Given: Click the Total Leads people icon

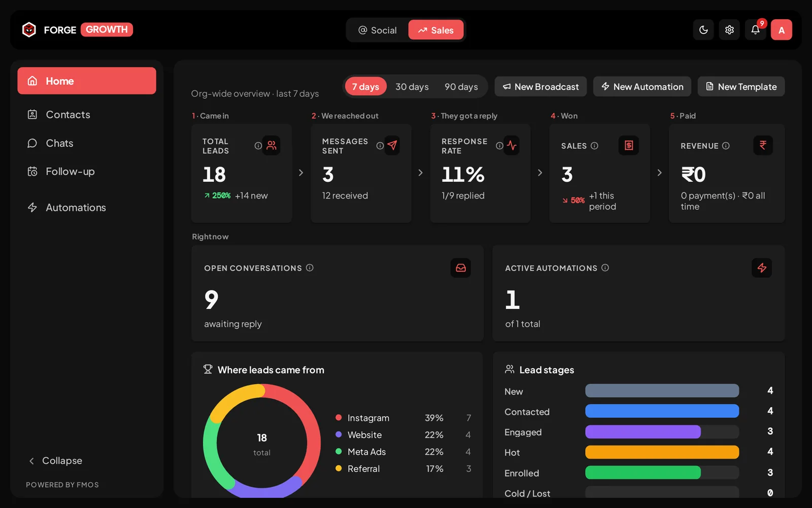Looking at the screenshot, I should (x=272, y=145).
